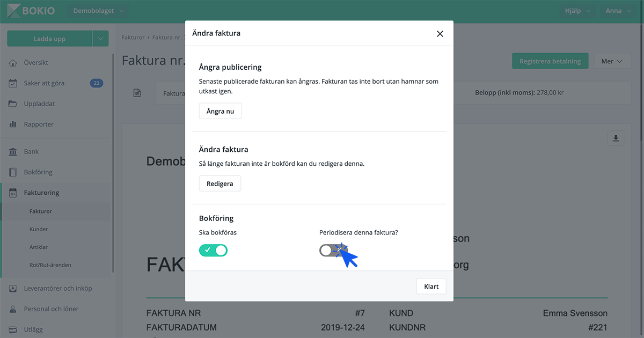Viewport: 644px width, 338px height.
Task: Click the Saker att göra calendar icon
Action: click(x=13, y=83)
